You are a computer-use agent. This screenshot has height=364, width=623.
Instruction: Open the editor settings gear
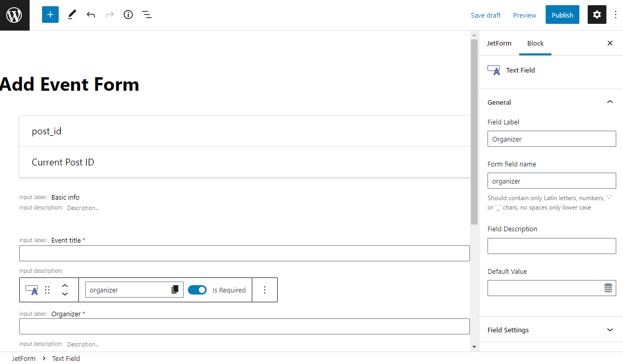pyautogui.click(x=597, y=15)
